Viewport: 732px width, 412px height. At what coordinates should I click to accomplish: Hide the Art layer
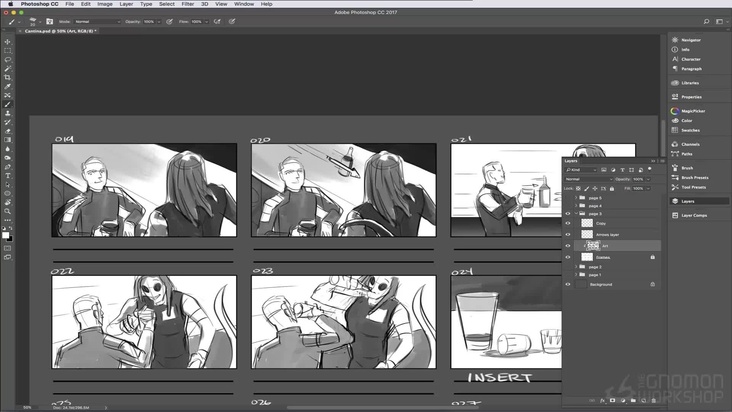coord(568,245)
